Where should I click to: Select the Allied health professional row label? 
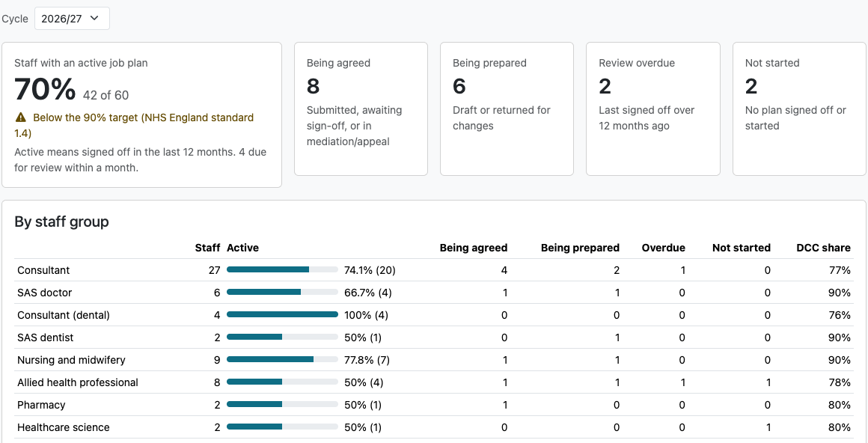78,382
